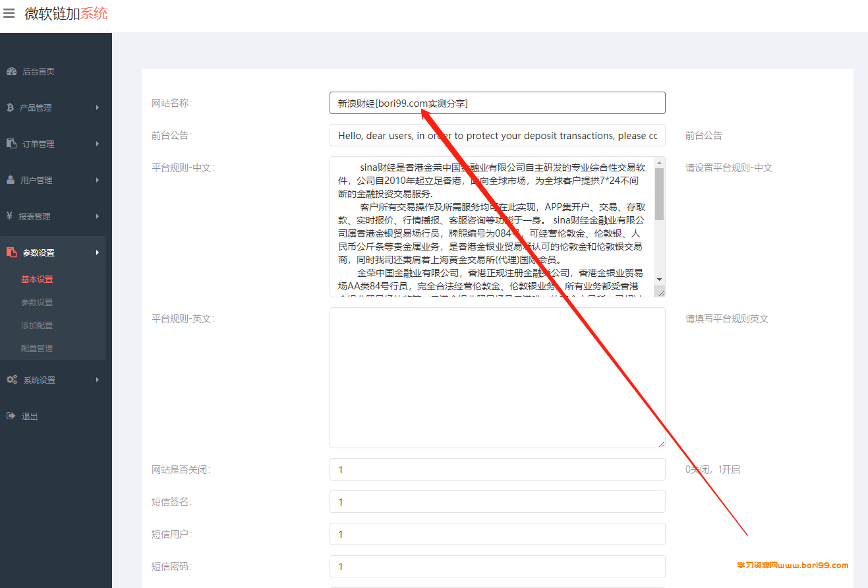This screenshot has width=868, height=588.
Task: Click the logout icon beside 退出
Action: [11, 416]
